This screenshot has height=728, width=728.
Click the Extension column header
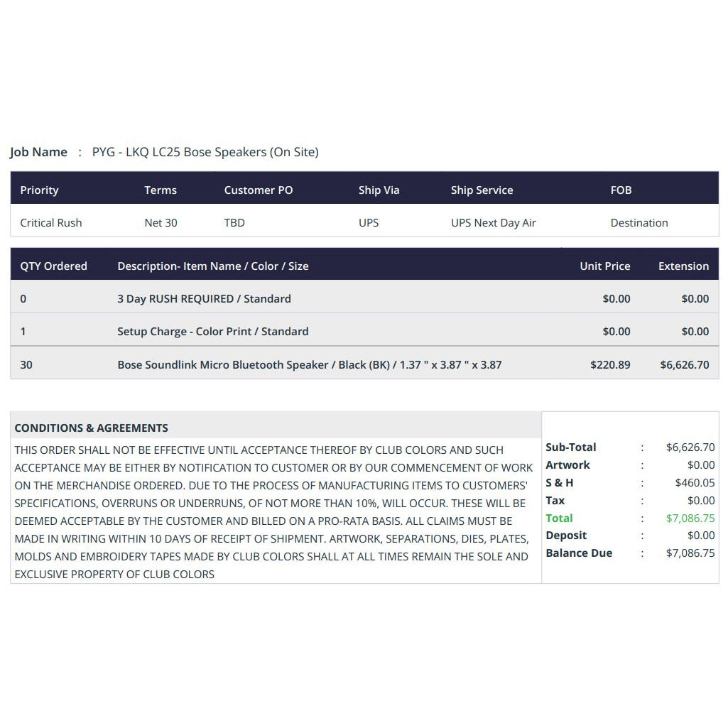tap(683, 266)
